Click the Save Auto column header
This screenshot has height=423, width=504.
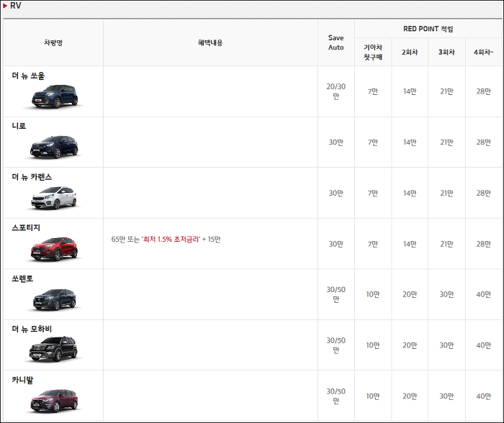(x=336, y=42)
